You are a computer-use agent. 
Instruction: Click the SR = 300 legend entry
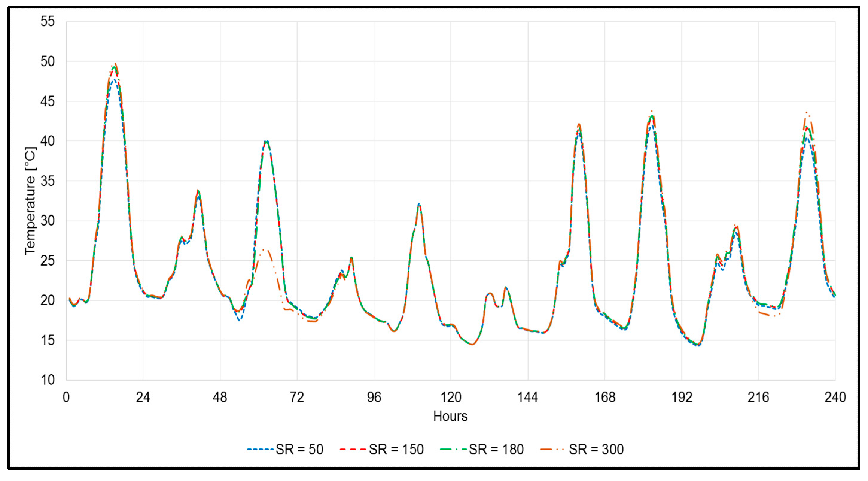coord(596,449)
